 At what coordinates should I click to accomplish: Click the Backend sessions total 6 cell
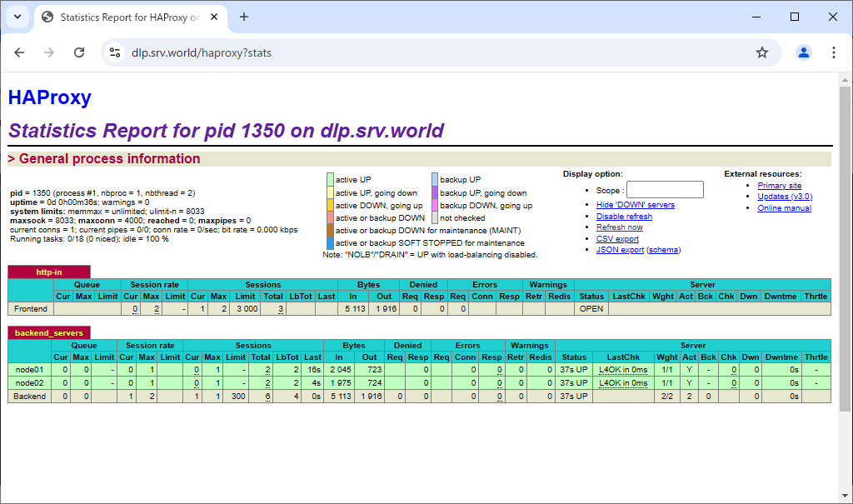(261, 397)
